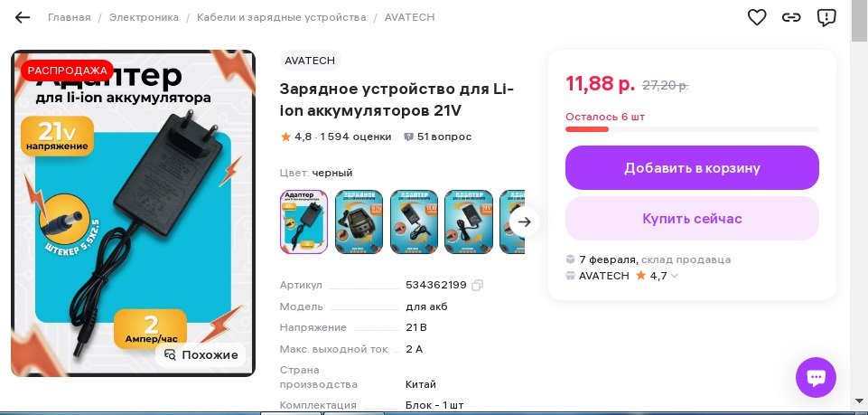Click Добавить в корзину button

click(x=692, y=168)
